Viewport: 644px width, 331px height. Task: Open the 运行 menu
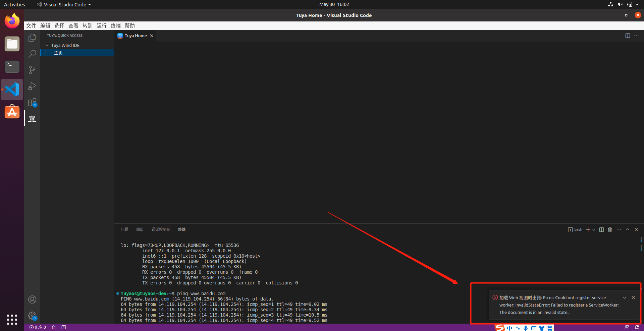pos(102,26)
